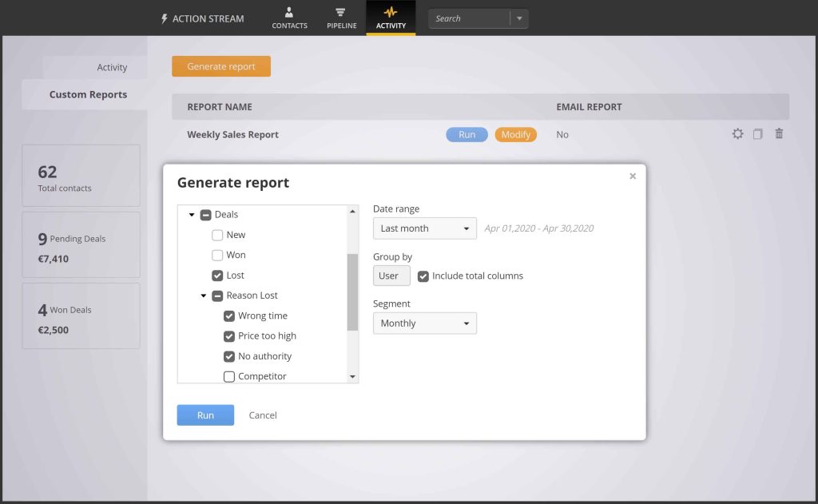
Task: Click the orange Modify button
Action: click(515, 135)
